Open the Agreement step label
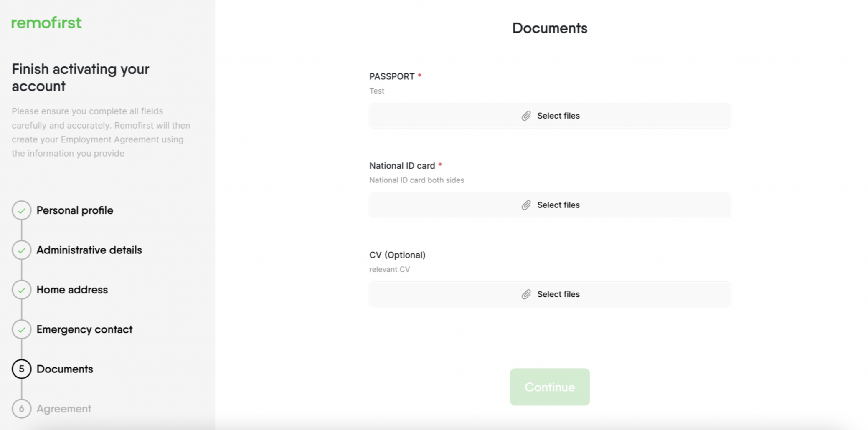Screen dimensions: 868x430 pyautogui.click(x=64, y=409)
